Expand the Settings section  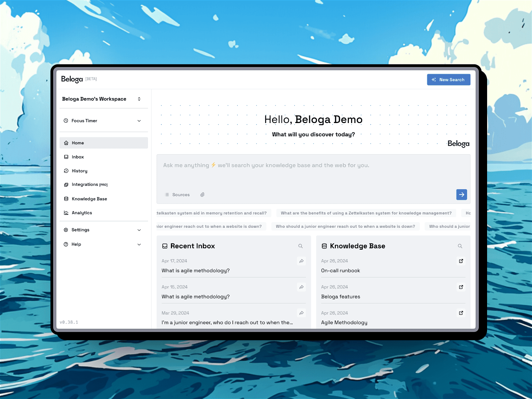click(139, 230)
